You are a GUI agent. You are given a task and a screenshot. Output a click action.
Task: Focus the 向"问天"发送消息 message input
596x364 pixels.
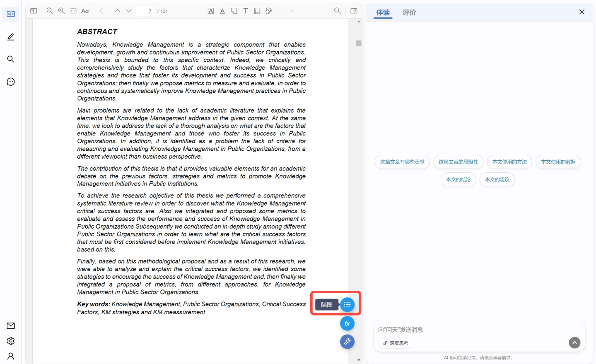[x=479, y=330]
